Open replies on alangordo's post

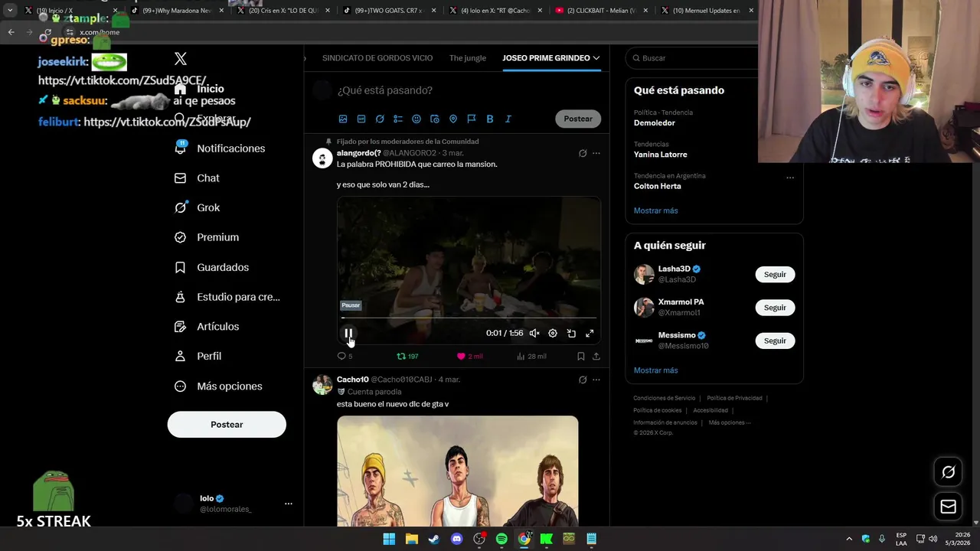(x=345, y=356)
